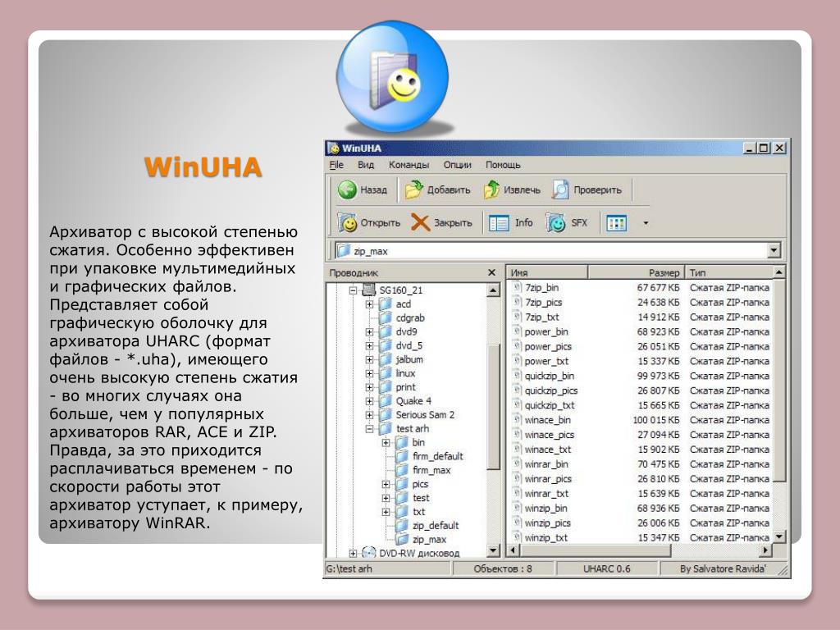
Task: Click the Добавить add-to-archive folder icon
Action: click(x=413, y=189)
